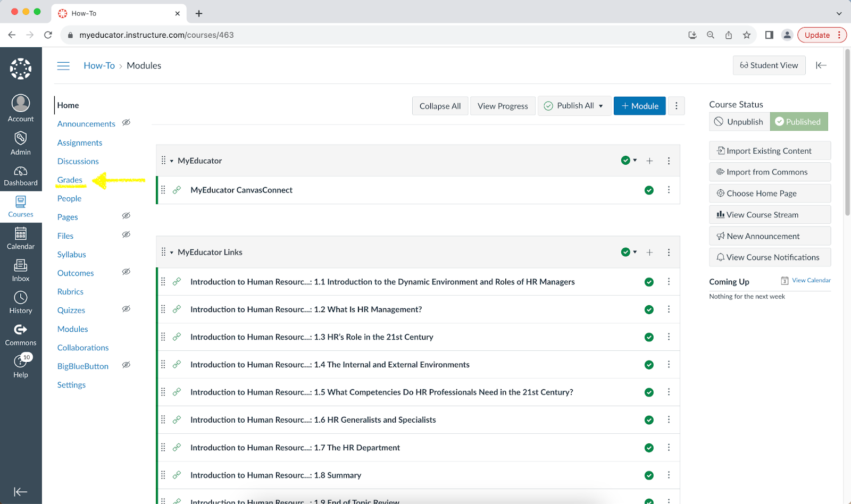Click the browser address bar URL
Image resolution: width=851 pixels, height=504 pixels.
pyautogui.click(x=156, y=35)
